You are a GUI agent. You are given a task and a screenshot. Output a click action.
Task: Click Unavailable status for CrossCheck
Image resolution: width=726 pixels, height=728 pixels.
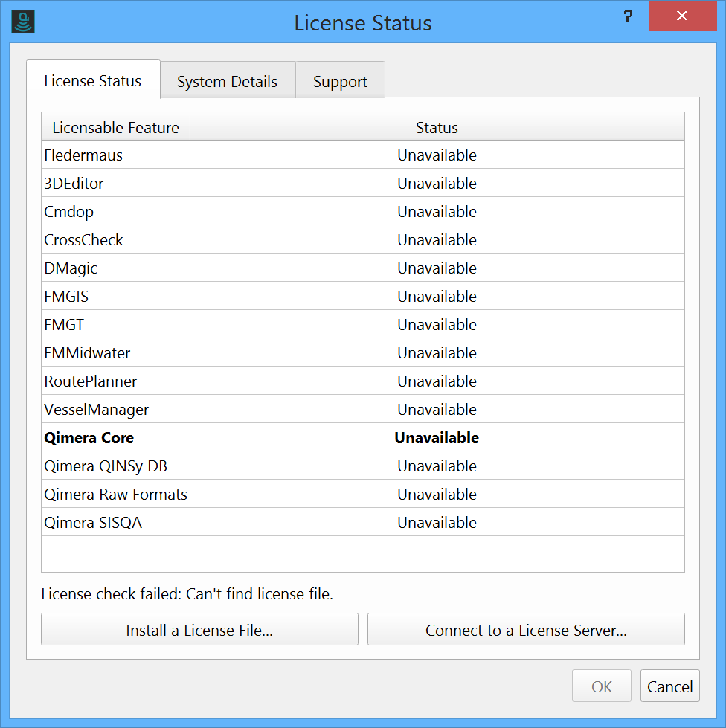coord(437,240)
